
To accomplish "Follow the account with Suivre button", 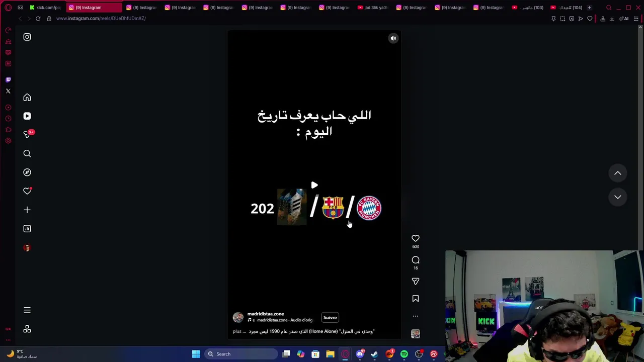I will 330,318.
